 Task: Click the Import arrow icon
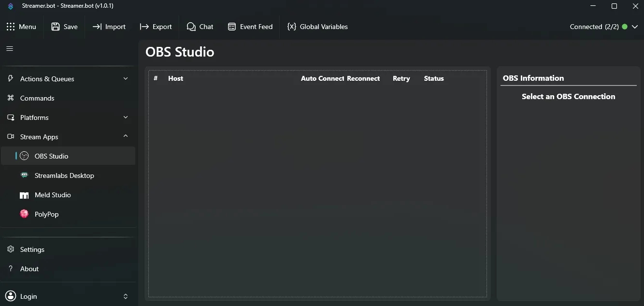point(97,27)
